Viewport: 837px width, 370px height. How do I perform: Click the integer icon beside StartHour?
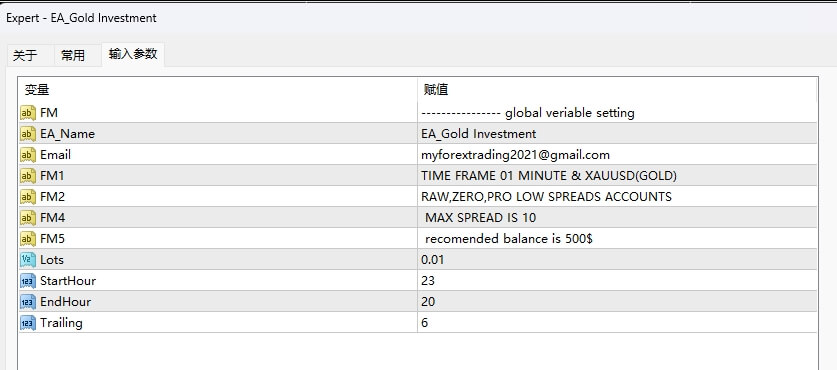coord(28,281)
